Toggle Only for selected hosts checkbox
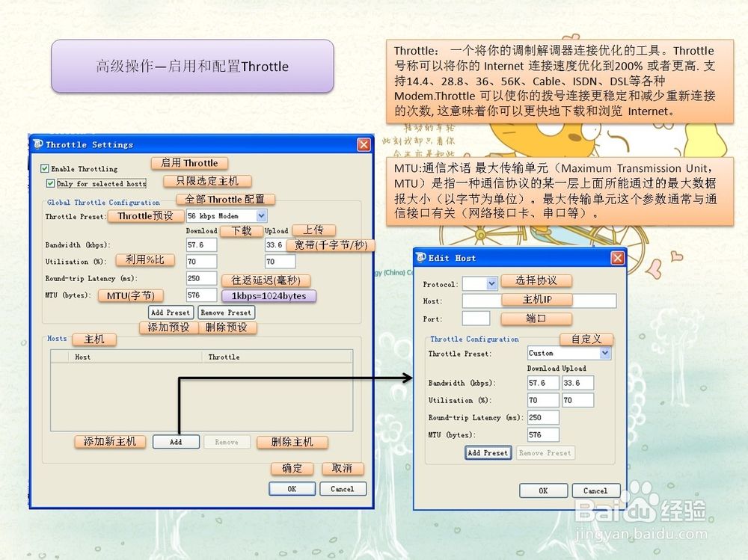The image size is (748, 560). point(51,183)
